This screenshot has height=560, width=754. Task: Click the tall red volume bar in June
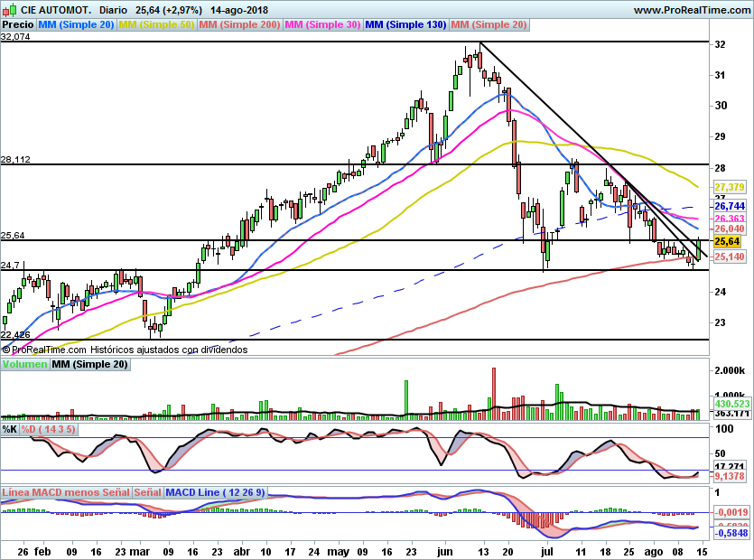click(494, 394)
